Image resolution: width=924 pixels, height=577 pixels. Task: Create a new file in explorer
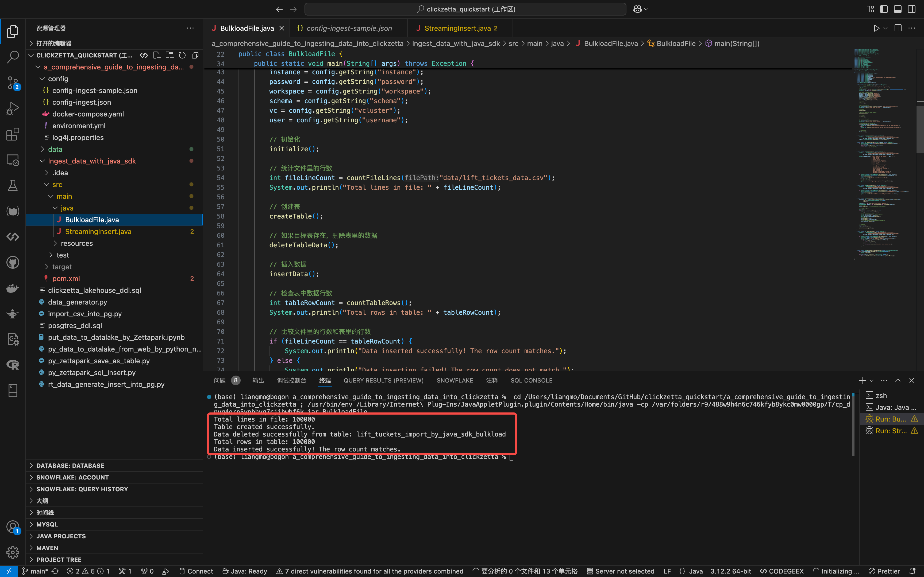(x=157, y=55)
